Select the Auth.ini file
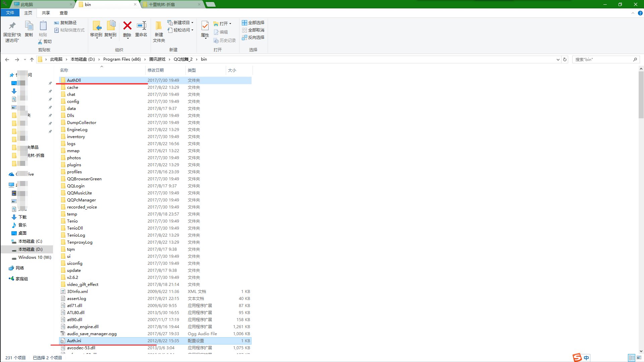Screen dimensions: 644x362 click(x=155, y=341)
